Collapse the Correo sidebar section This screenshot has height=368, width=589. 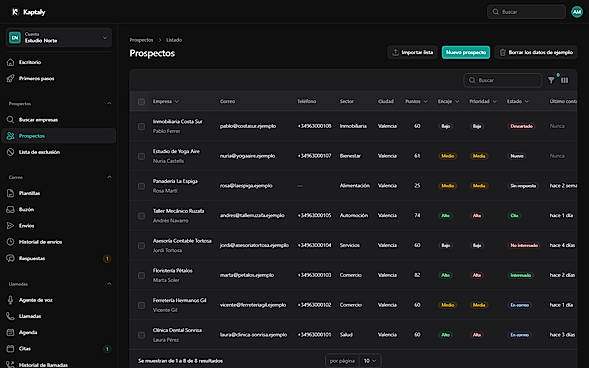(x=109, y=177)
